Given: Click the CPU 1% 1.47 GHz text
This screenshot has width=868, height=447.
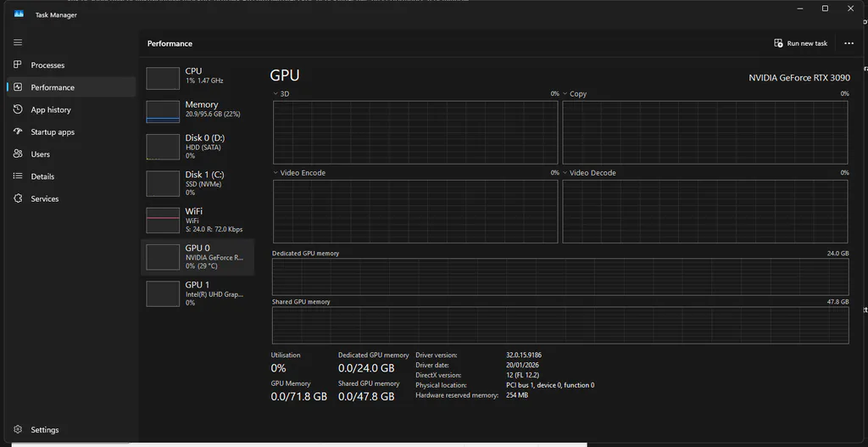Looking at the screenshot, I should (x=204, y=81).
